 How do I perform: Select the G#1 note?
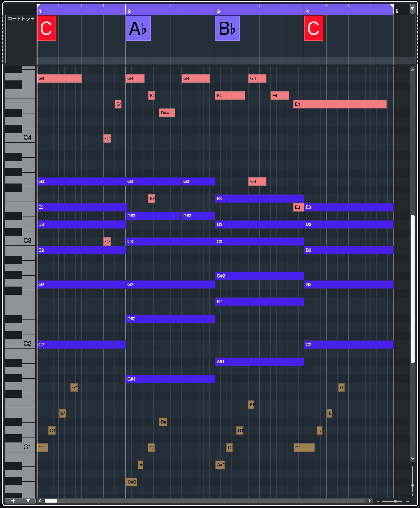point(170,379)
